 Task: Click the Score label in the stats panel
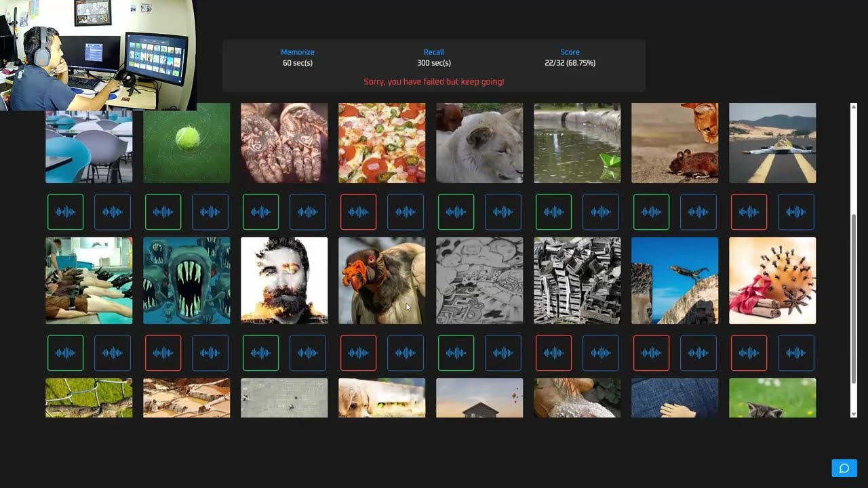pos(570,52)
